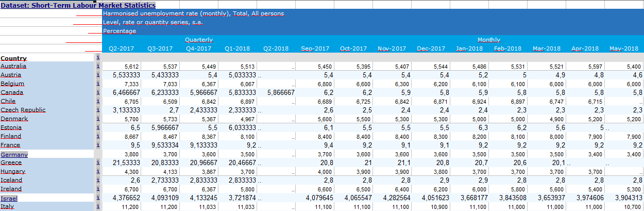Select the Q2-2017 column header
This screenshot has height=211, width=644.
[121, 48]
